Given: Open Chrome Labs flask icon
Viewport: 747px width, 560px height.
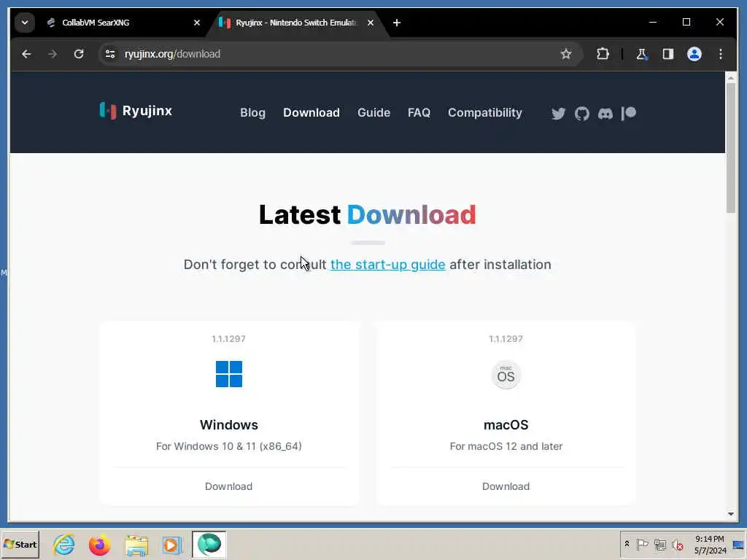Looking at the screenshot, I should point(642,54).
